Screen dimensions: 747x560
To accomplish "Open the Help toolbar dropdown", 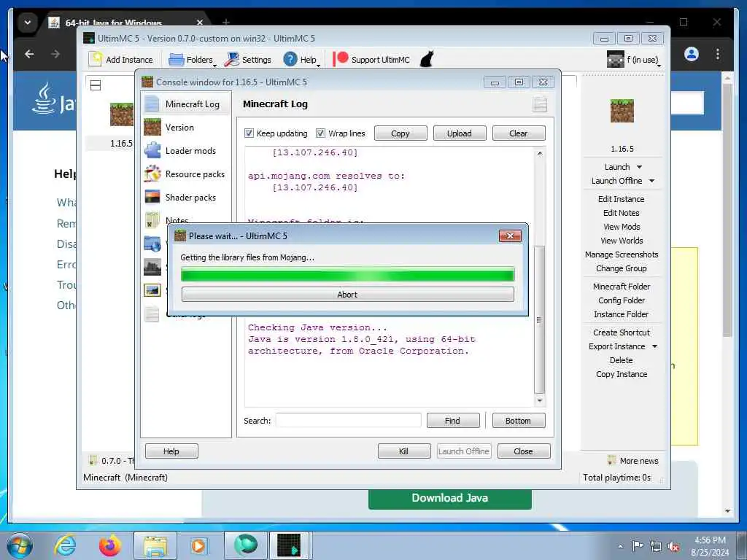I will click(x=301, y=60).
